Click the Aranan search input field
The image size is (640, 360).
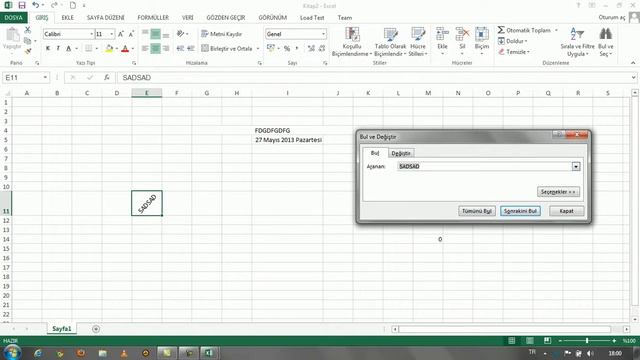click(484, 167)
